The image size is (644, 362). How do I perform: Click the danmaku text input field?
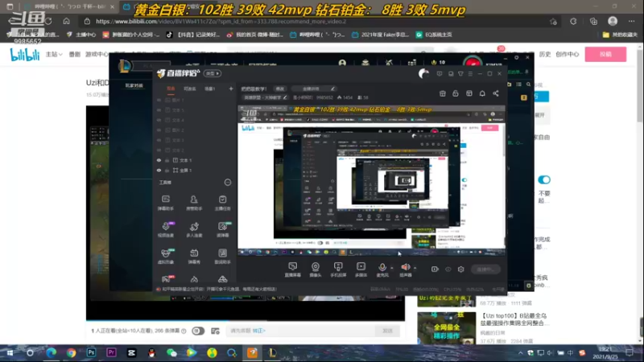coord(300,331)
